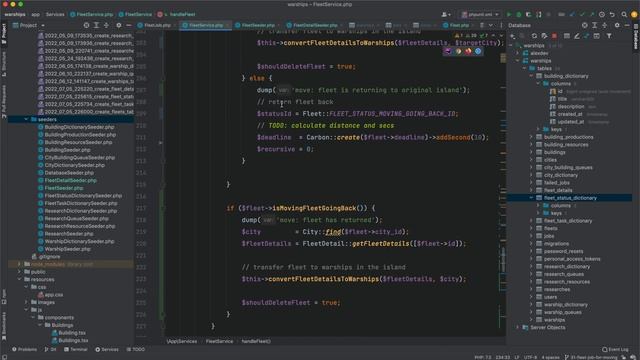Open the Problems tool window tab
The image size is (640, 360).
(24, 349)
